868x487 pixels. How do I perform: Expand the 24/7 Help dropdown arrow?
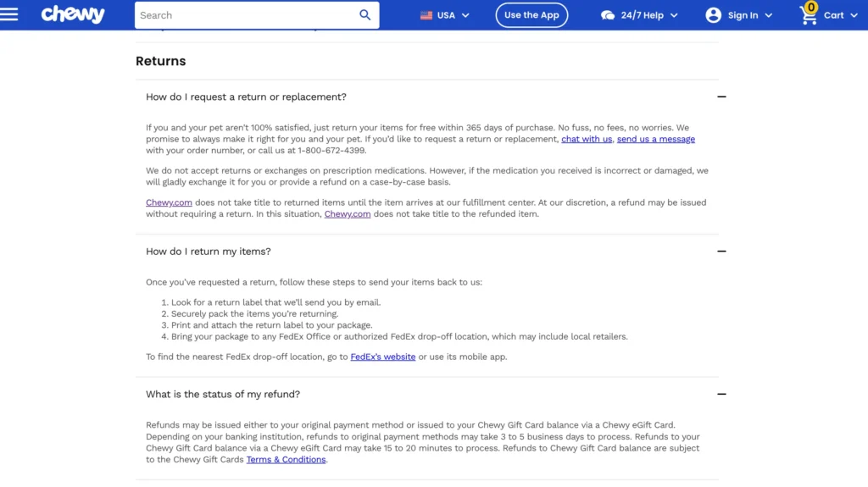pyautogui.click(x=674, y=15)
